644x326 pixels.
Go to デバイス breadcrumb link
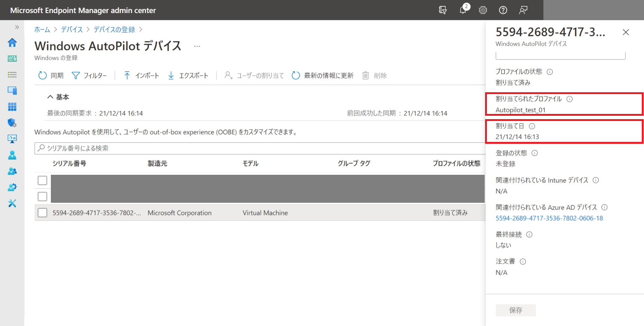point(72,30)
